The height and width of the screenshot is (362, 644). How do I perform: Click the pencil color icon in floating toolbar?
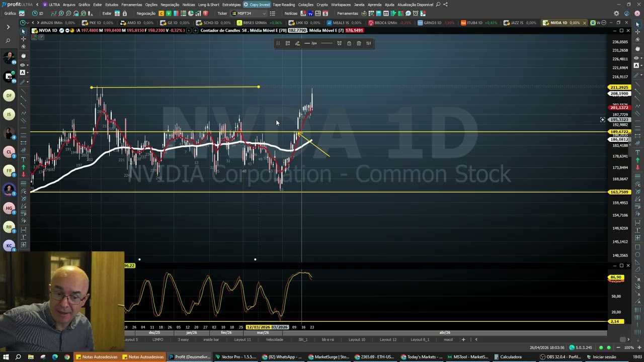297,43
